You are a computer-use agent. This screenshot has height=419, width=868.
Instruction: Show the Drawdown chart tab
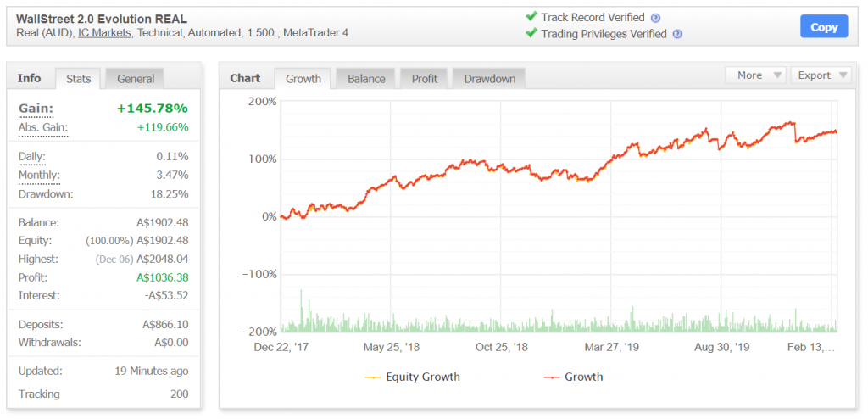click(x=489, y=79)
